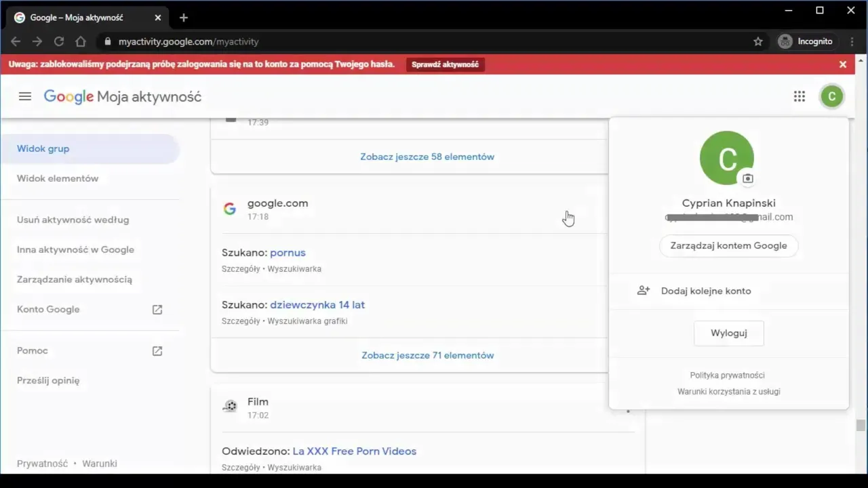
Task: Open Chrome three-dot menu
Action: [852, 41]
